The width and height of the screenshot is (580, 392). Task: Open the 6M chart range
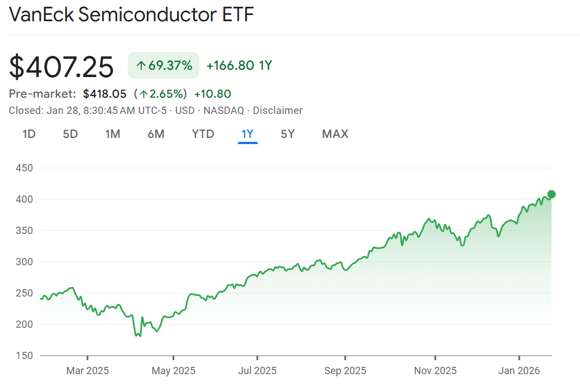pos(156,134)
